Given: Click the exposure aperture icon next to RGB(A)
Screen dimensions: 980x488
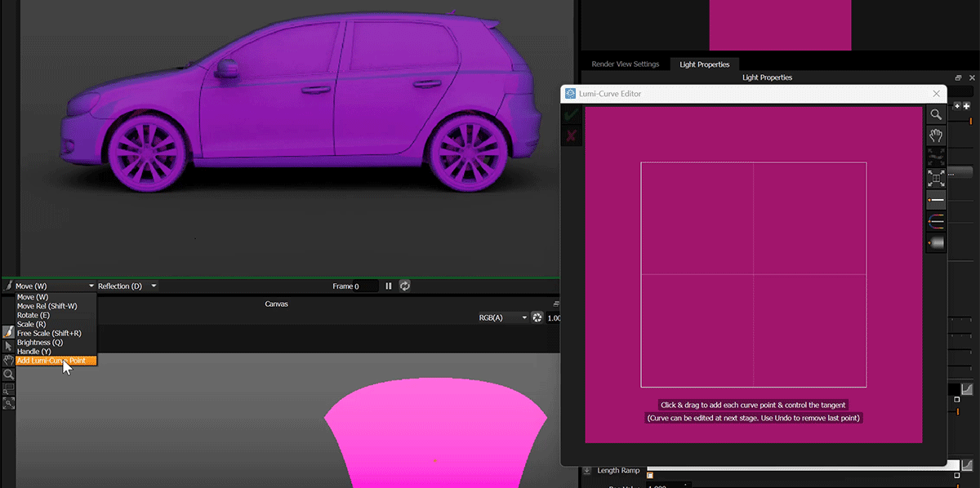Looking at the screenshot, I should point(537,317).
